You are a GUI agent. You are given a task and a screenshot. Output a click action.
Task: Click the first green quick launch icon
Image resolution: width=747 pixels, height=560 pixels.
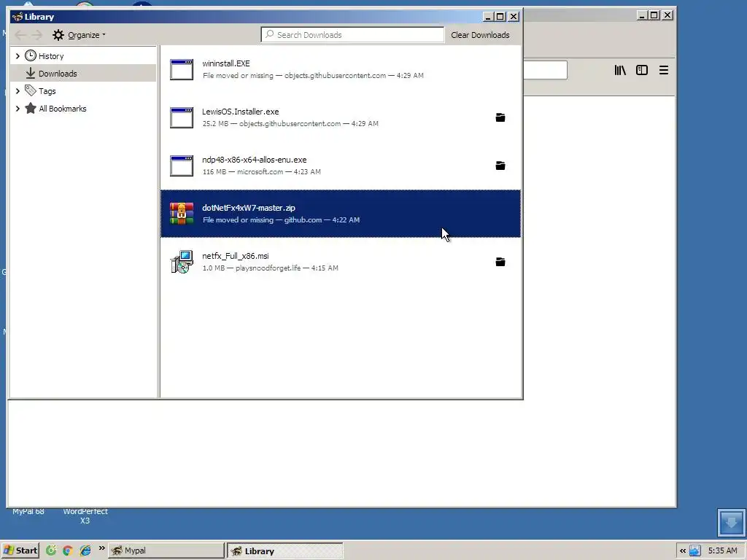click(x=51, y=551)
